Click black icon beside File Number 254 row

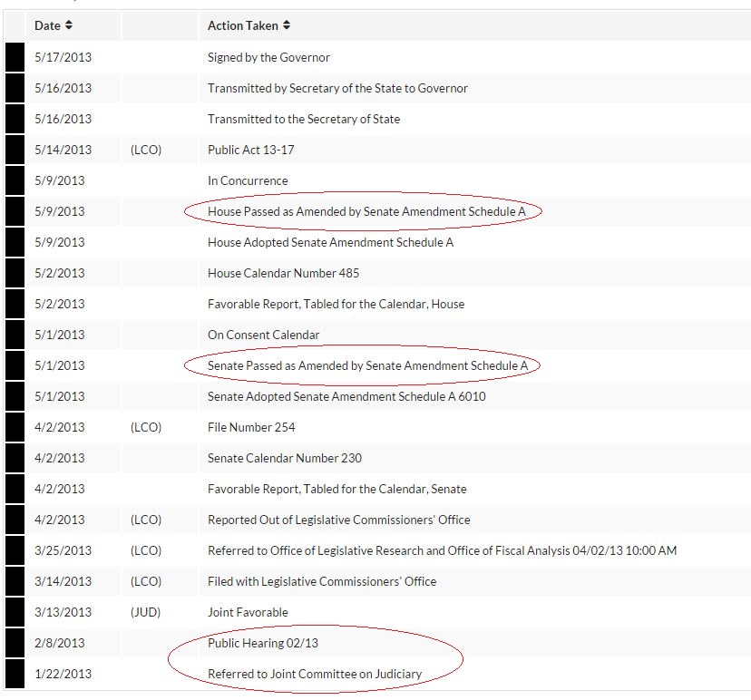point(15,427)
